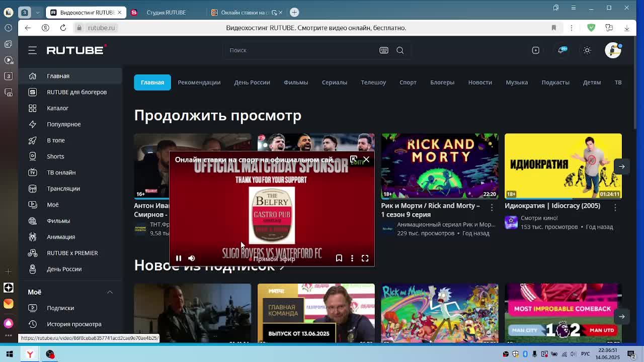Viewport: 644px width, 362px height.
Task: Switch to the Фильмы category tab
Action: (296, 82)
